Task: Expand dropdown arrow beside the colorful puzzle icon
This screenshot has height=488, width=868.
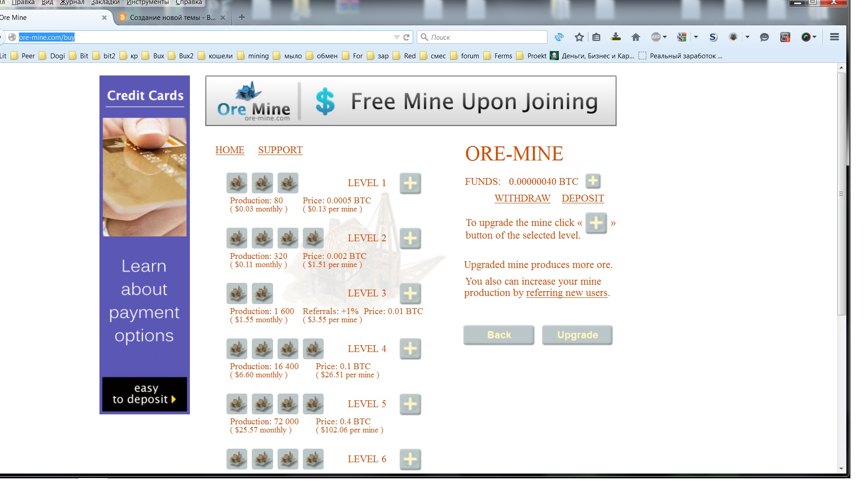Action: coord(696,37)
